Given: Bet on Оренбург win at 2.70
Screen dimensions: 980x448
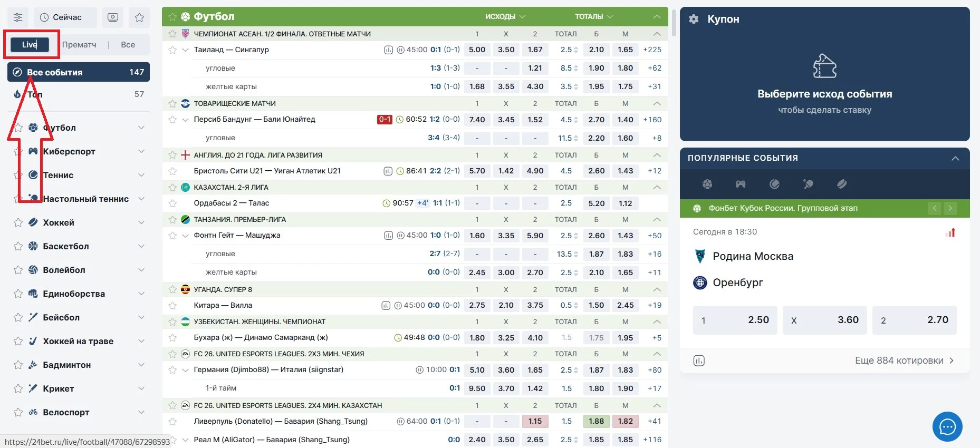Looking at the screenshot, I should pos(914,320).
